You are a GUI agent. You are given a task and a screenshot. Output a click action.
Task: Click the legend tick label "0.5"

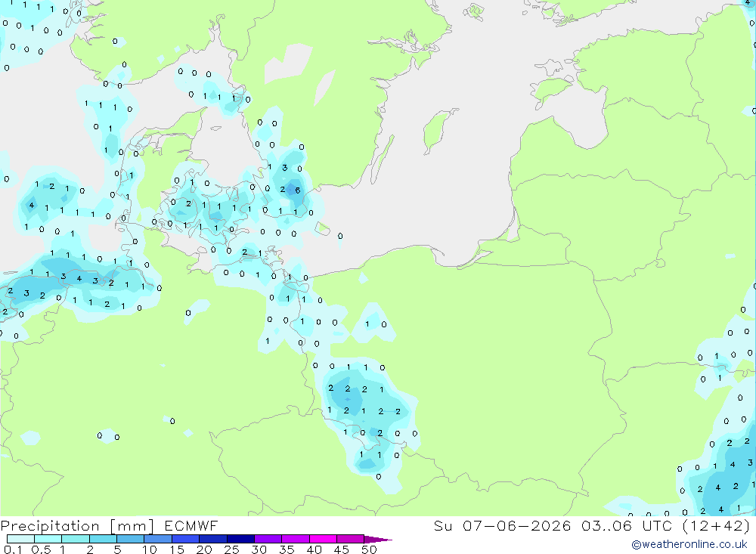click(x=41, y=549)
